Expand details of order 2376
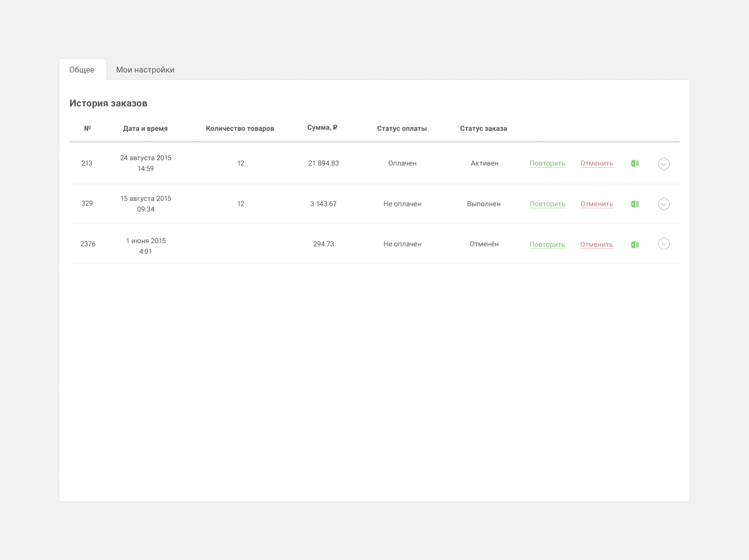Screen dimensions: 749x560 click(664, 244)
